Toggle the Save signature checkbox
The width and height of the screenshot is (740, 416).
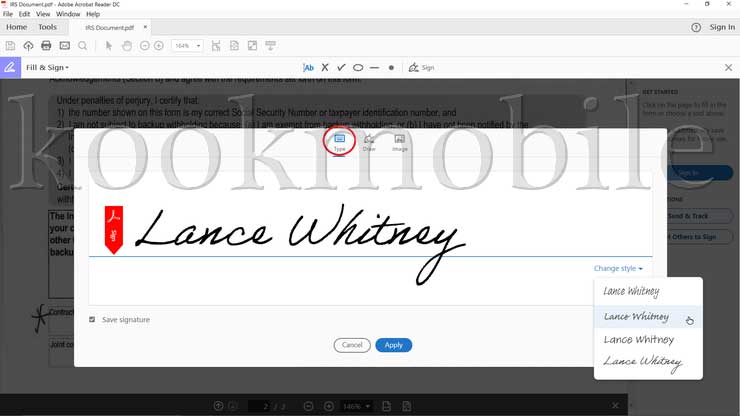pos(92,320)
